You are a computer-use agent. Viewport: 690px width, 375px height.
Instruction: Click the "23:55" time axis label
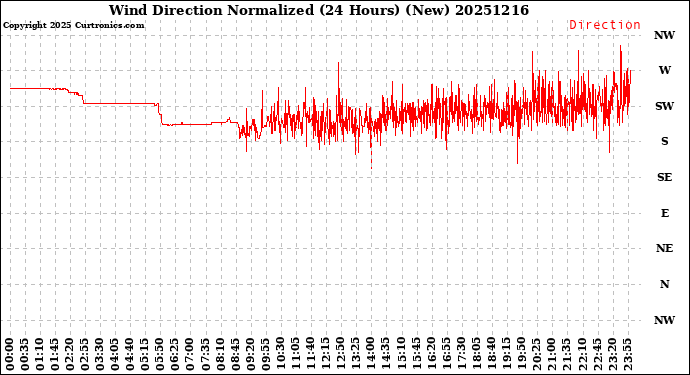(627, 355)
